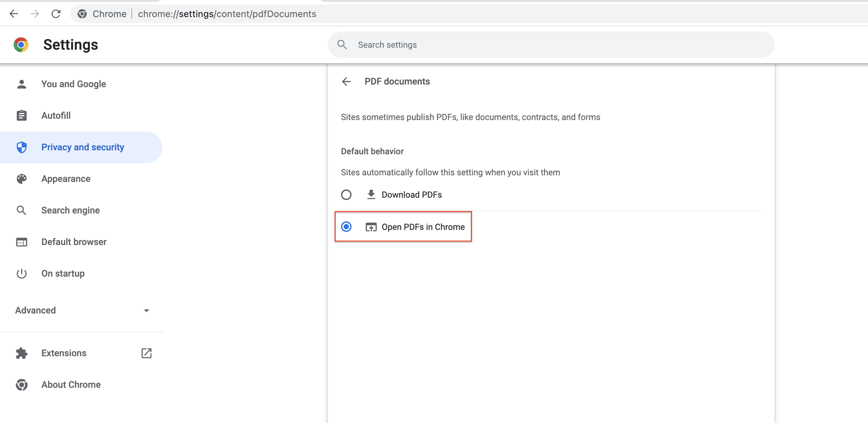The height and width of the screenshot is (423, 868).
Task: Click the About Chrome logo icon
Action: tap(22, 385)
